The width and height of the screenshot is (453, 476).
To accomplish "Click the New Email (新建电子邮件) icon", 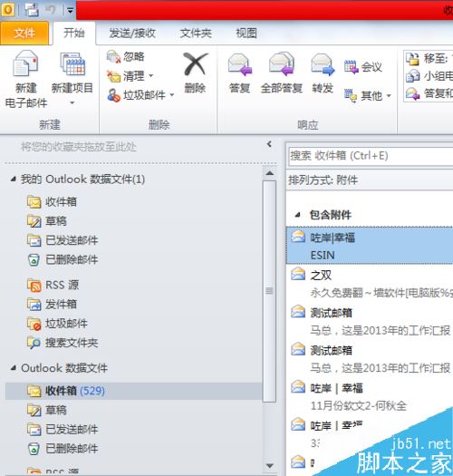I will pos(25,63).
